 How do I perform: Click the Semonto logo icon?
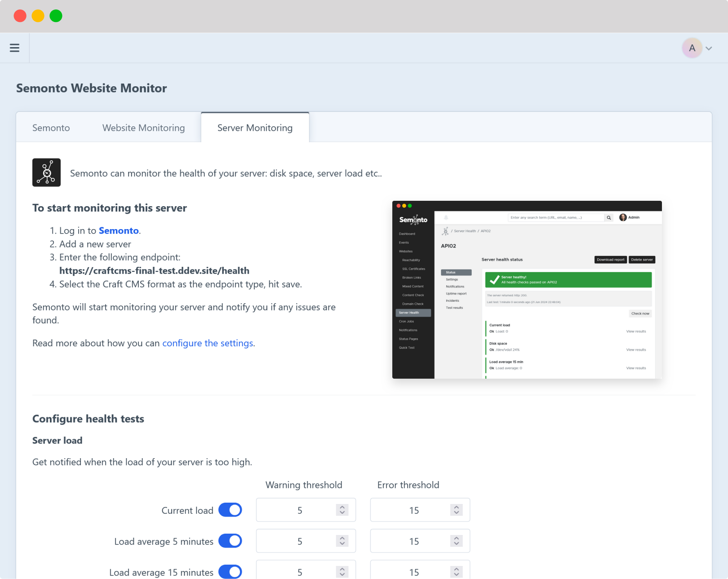(x=46, y=172)
